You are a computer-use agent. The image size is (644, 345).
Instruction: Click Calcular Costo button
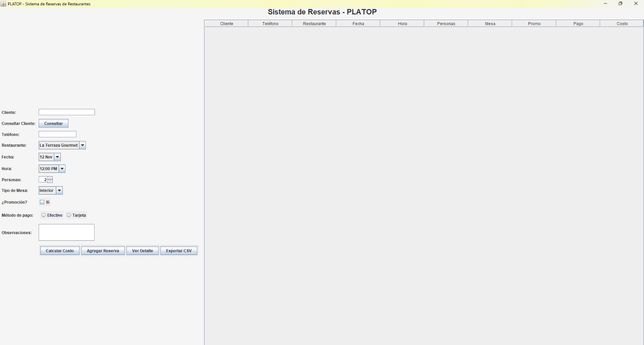pyautogui.click(x=60, y=251)
